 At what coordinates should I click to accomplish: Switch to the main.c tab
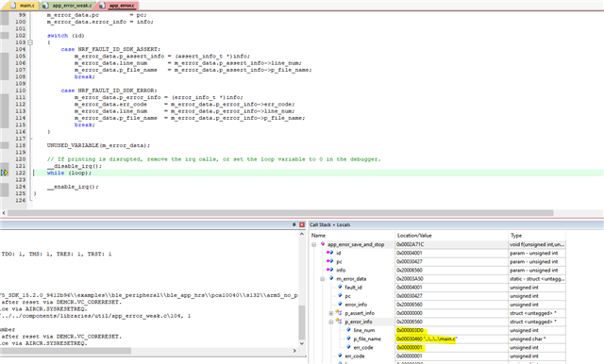click(23, 6)
